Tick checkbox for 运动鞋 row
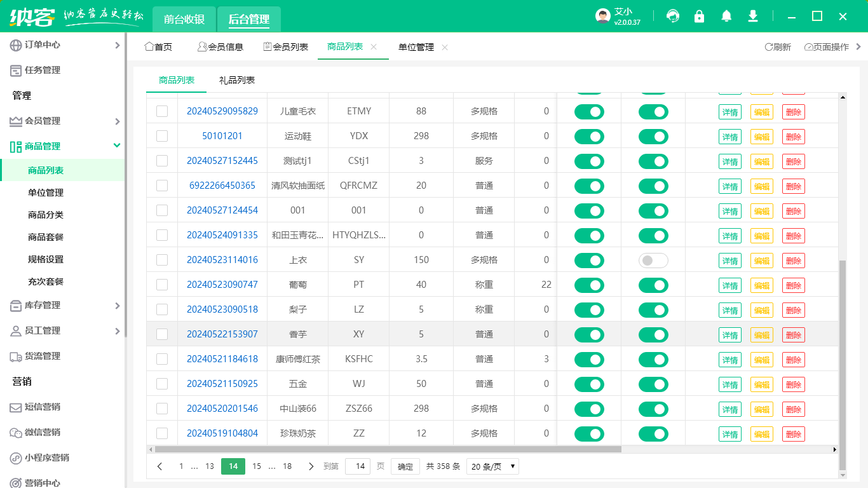 [162, 136]
